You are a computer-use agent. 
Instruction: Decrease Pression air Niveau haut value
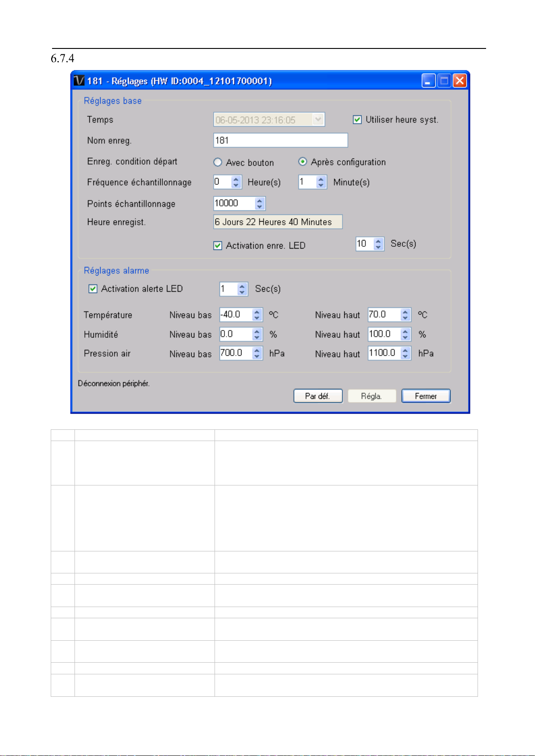pos(406,356)
